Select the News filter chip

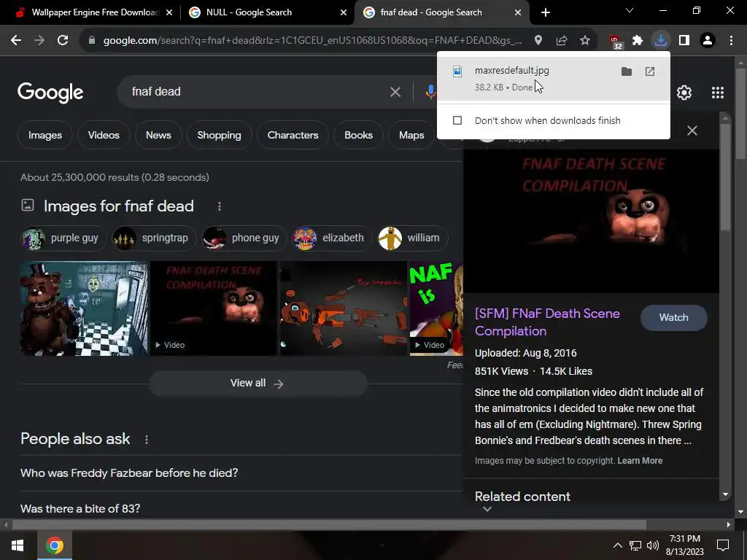pos(158,135)
